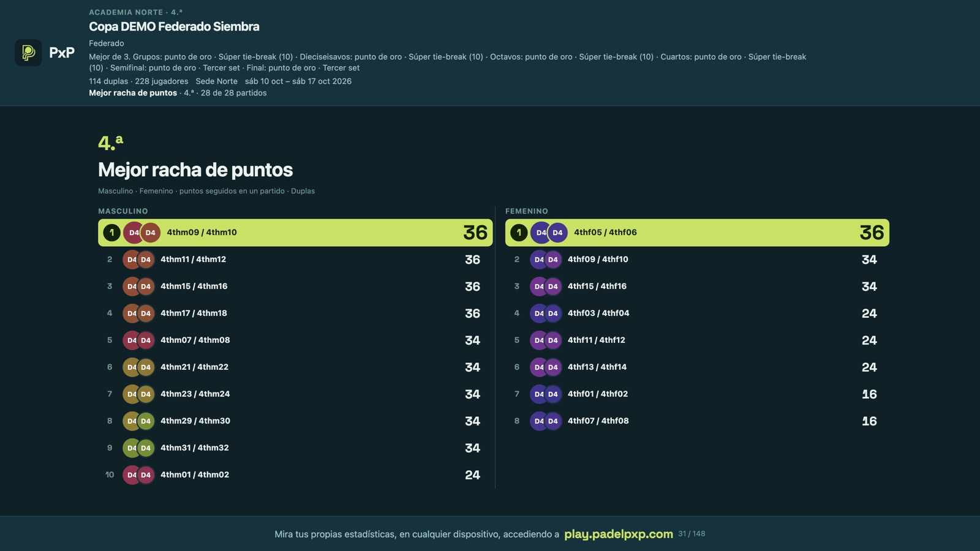Click the date range sáb 10 oct – sáb 17 oct 2026
Image resolution: width=980 pixels, height=551 pixels.
tap(298, 81)
